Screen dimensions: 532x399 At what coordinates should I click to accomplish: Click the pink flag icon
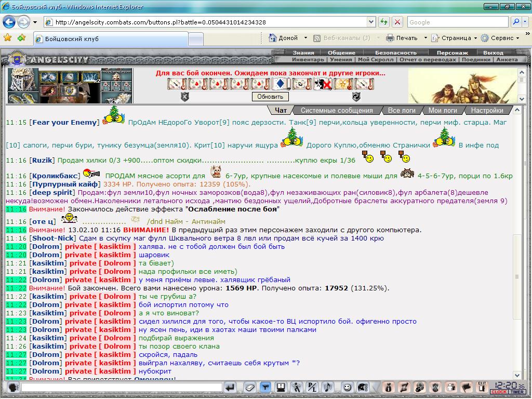[x=467, y=387]
